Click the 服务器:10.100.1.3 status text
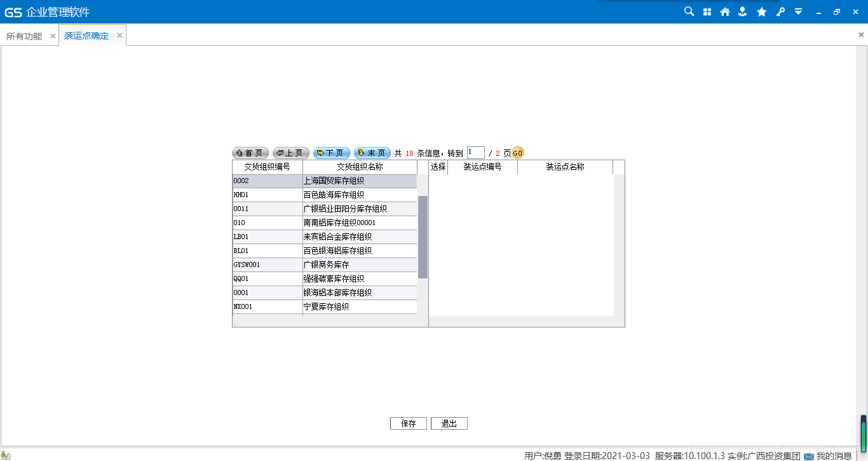 pos(690,456)
